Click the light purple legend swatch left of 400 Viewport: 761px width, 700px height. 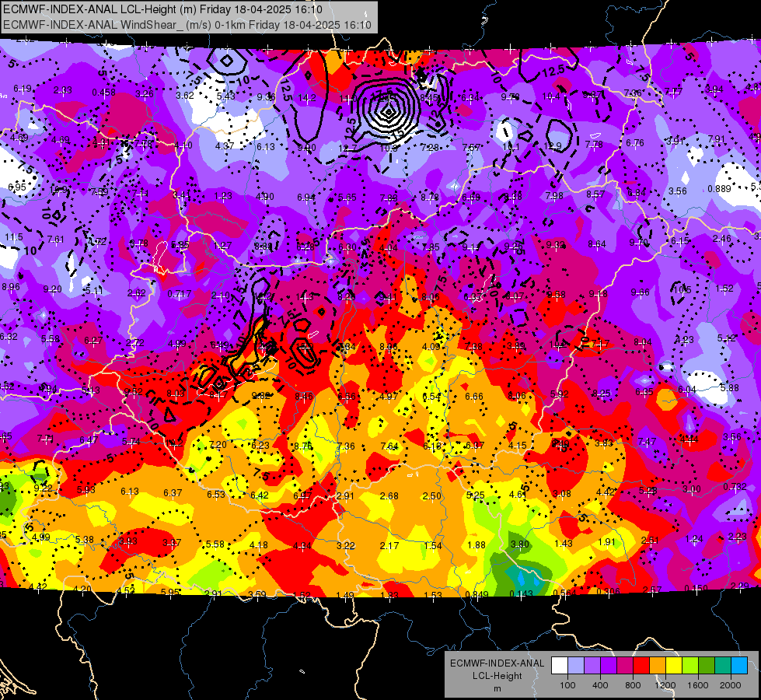592,666
